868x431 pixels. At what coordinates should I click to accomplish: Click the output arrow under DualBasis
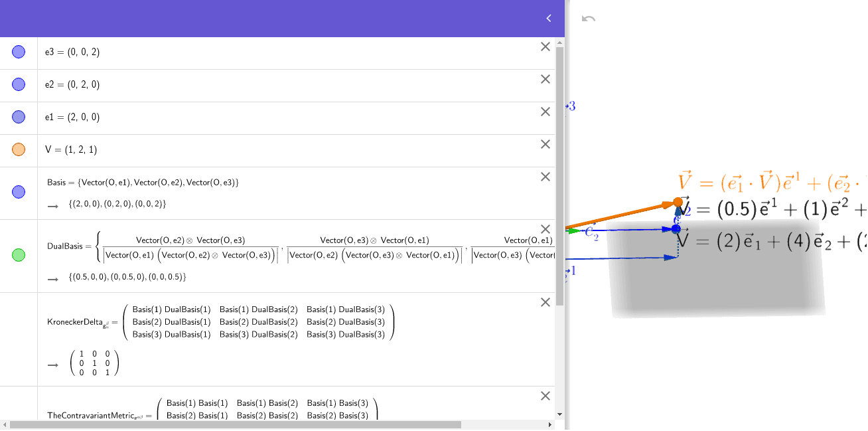(52, 279)
